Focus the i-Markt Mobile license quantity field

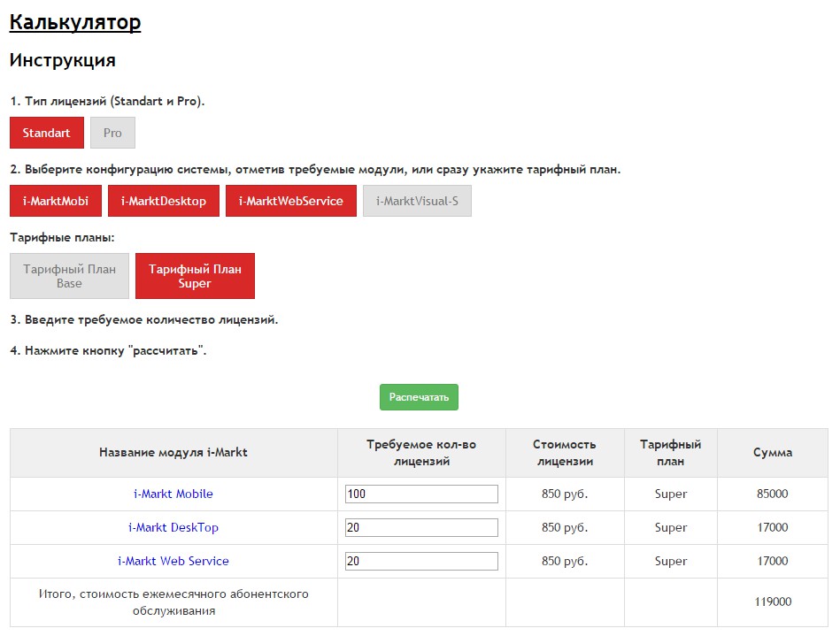coord(421,494)
